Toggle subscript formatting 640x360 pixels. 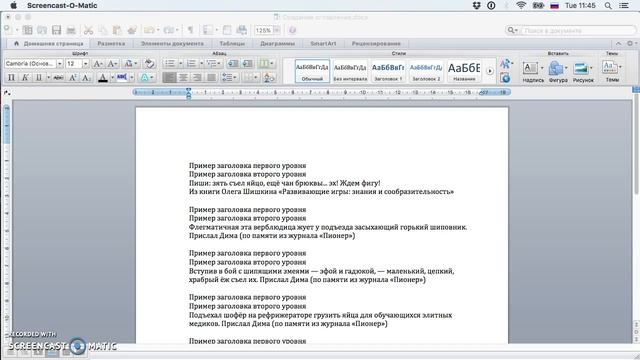tap(87, 77)
